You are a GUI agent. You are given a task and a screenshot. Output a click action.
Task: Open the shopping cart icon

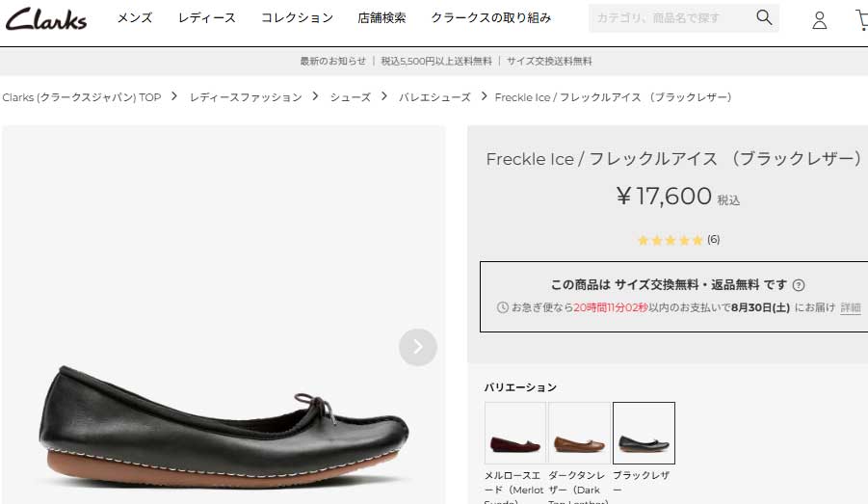861,19
